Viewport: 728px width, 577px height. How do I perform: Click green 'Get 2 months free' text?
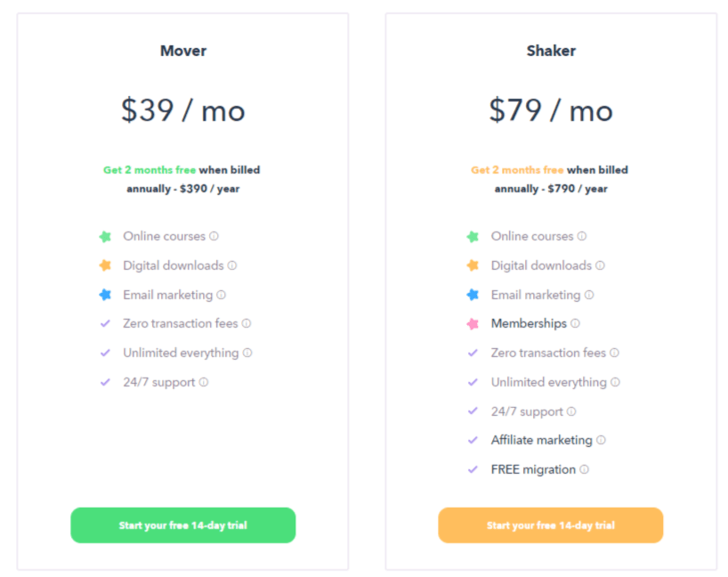pyautogui.click(x=150, y=170)
